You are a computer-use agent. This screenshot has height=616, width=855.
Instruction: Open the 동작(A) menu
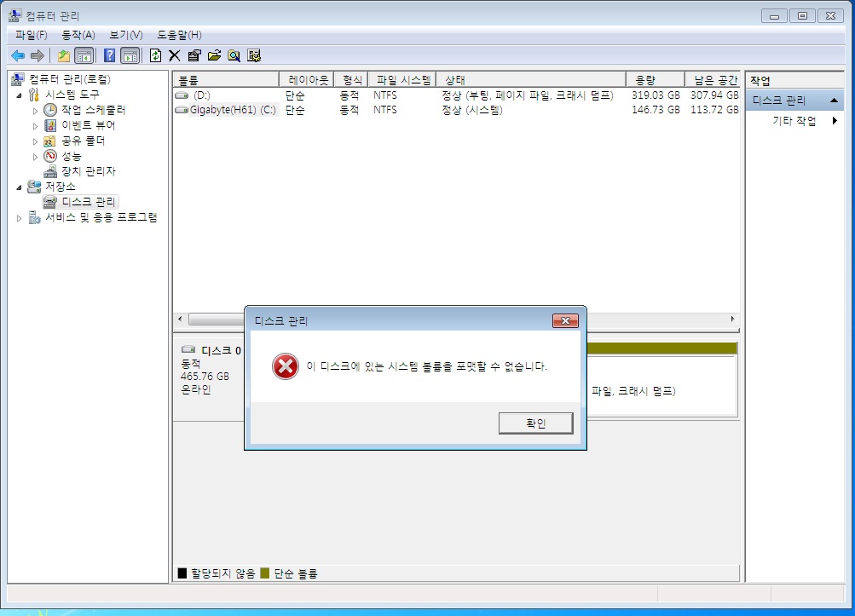tap(78, 35)
